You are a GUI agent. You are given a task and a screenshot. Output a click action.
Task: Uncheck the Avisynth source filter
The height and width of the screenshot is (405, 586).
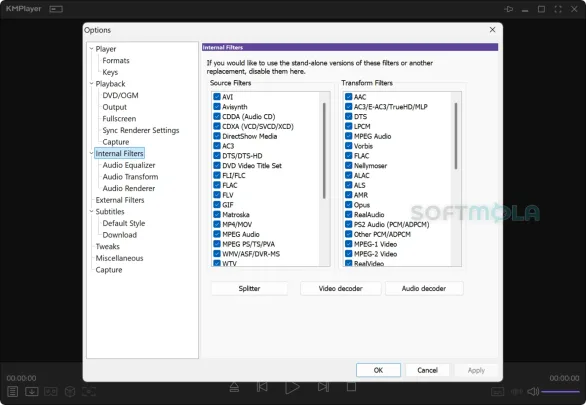pyautogui.click(x=217, y=106)
